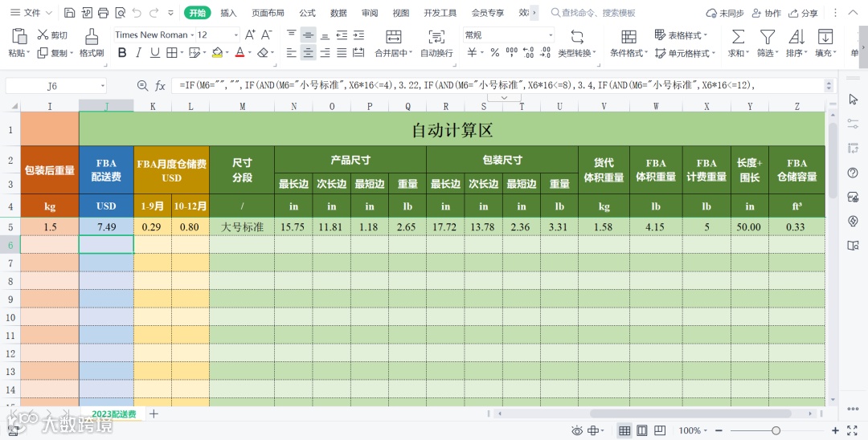
Task: Apply thousands separator format
Action: click(511, 52)
